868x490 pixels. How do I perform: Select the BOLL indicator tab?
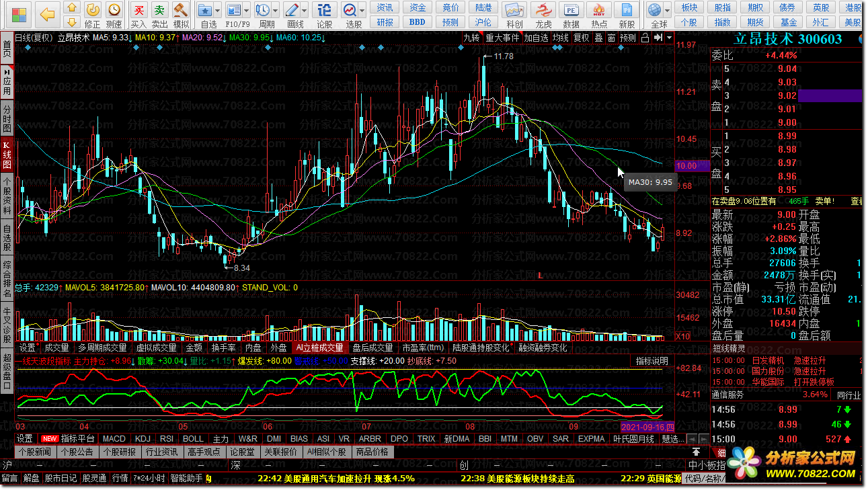coord(193,438)
